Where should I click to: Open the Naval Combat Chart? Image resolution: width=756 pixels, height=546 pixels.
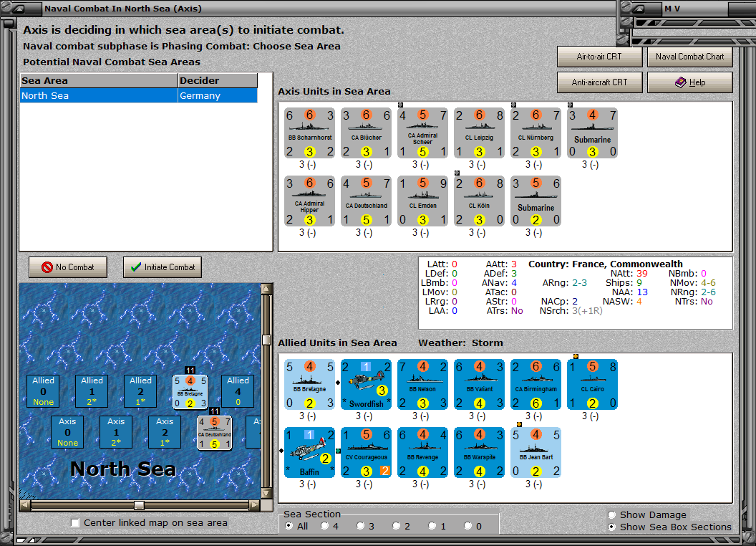click(x=689, y=57)
